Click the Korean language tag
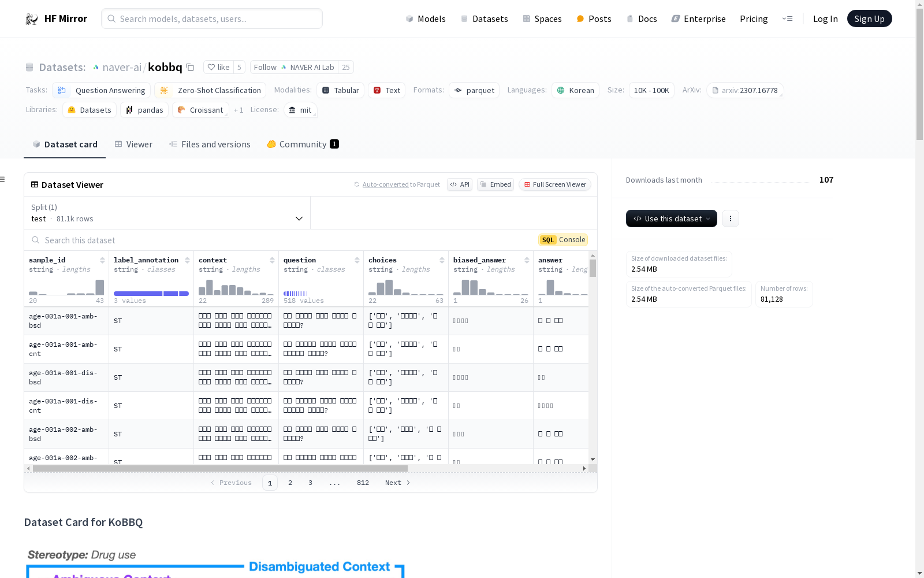This screenshot has height=578, width=924. tap(575, 90)
